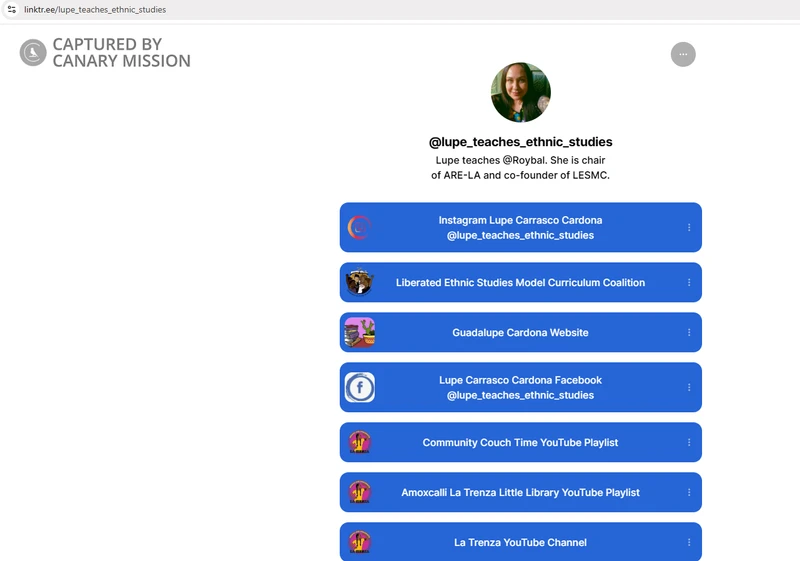Viewport: 800px width, 561px height.
Task: Click the books and cactus website icon
Action: tap(360, 333)
